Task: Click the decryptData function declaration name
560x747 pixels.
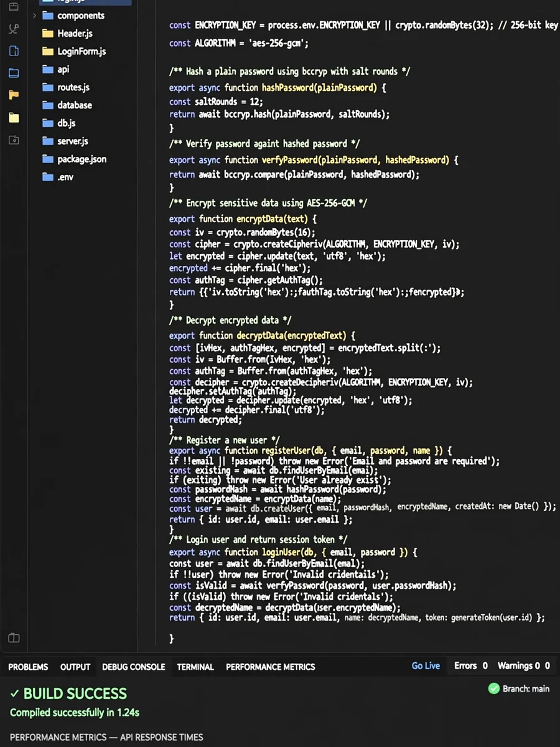Action: click(x=261, y=336)
